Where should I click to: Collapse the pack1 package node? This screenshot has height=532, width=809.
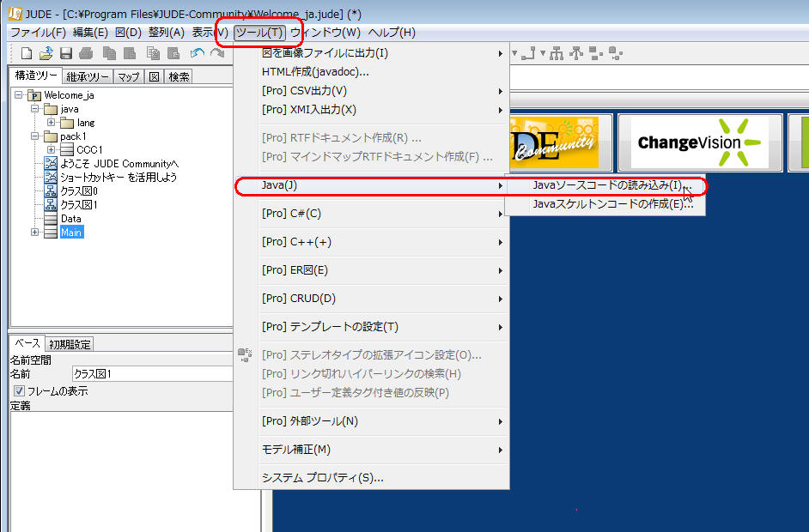[35, 136]
